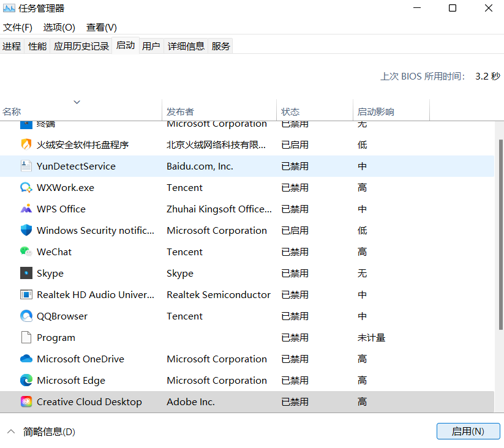The image size is (504, 448).
Task: Select the 启动 tab
Action: pyautogui.click(x=126, y=45)
